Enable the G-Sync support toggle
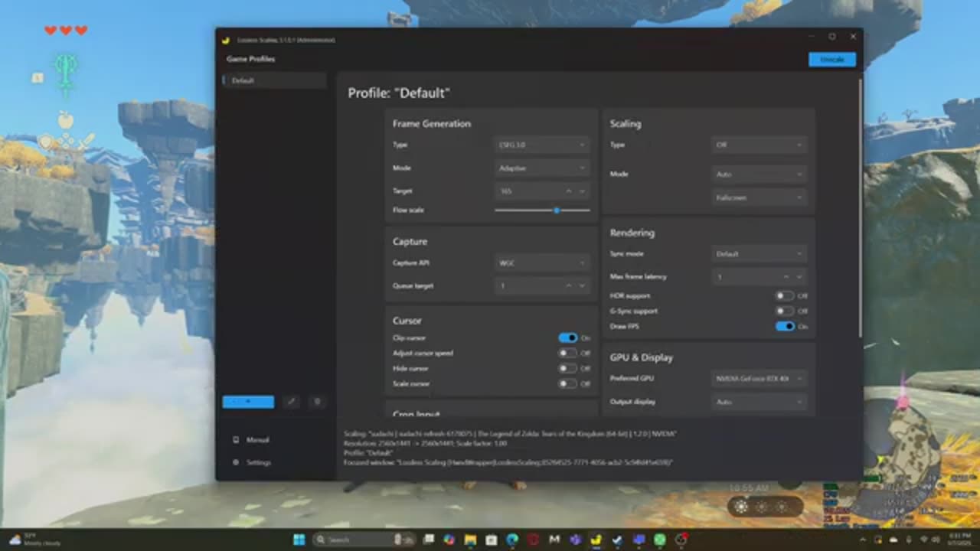Image resolution: width=980 pixels, height=551 pixels. (x=785, y=311)
